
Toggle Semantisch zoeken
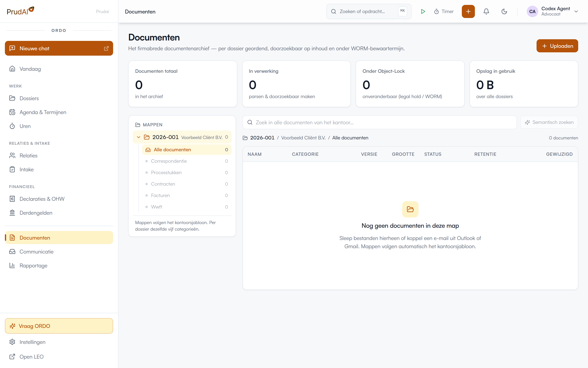point(549,122)
